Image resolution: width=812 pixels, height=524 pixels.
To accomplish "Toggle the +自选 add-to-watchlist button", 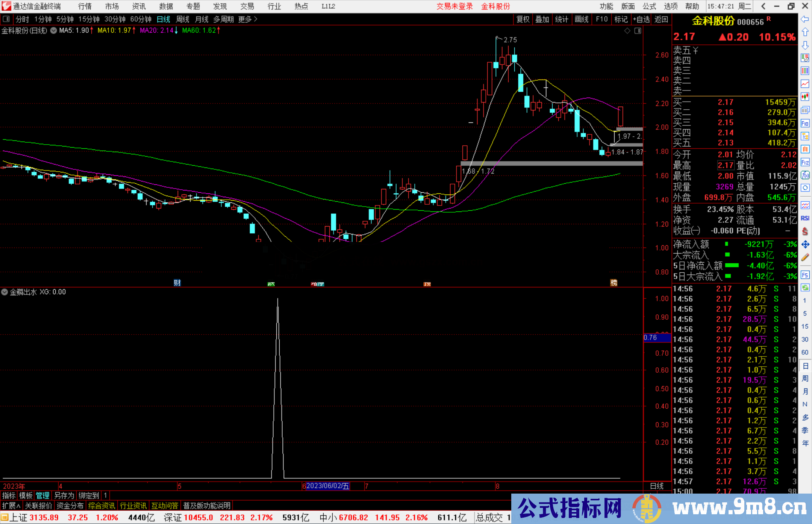I will pos(641,19).
